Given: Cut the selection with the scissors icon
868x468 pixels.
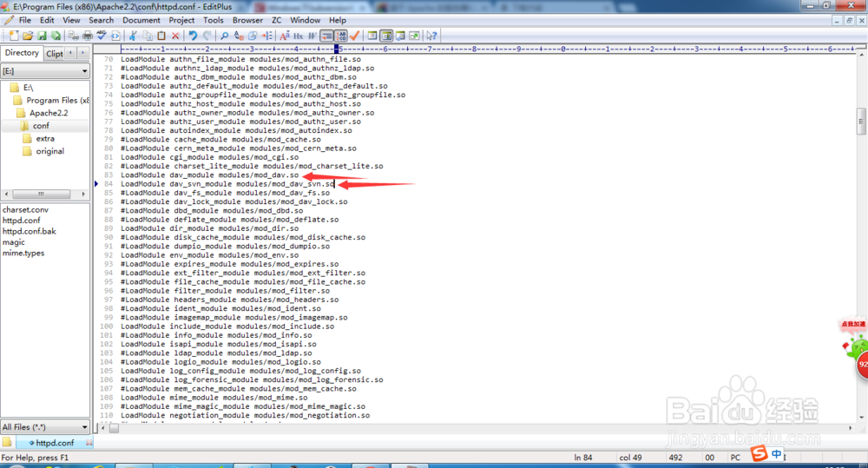Looking at the screenshot, I should click(x=133, y=36).
